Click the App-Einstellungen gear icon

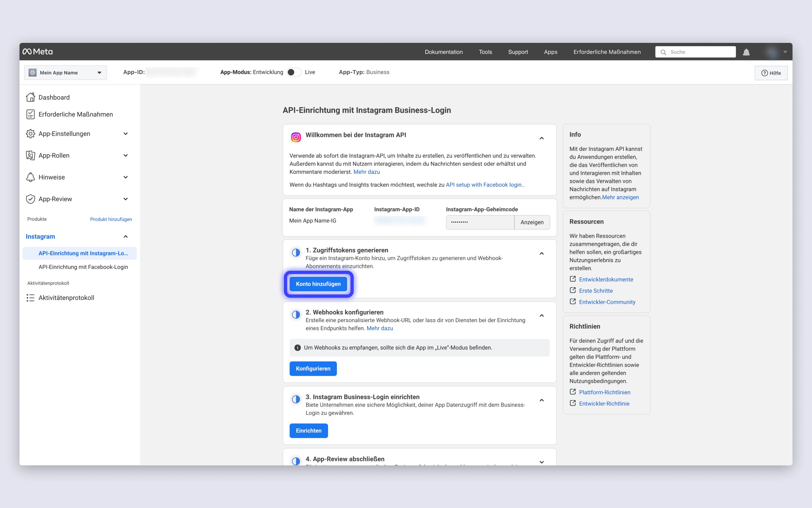point(31,134)
